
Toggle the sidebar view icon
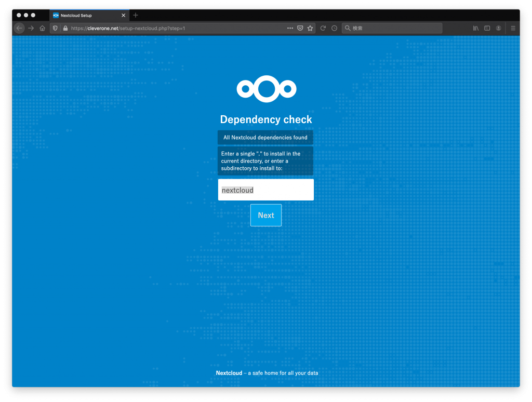pyautogui.click(x=487, y=28)
